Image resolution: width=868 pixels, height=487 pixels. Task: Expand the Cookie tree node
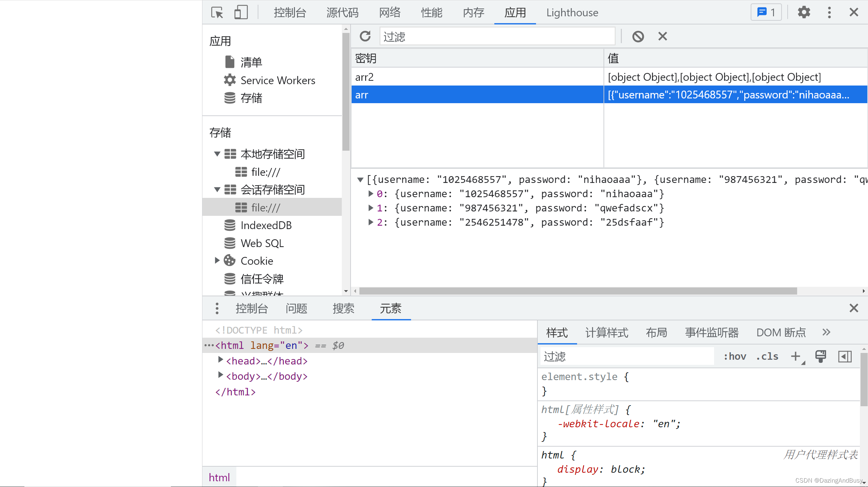pyautogui.click(x=217, y=261)
